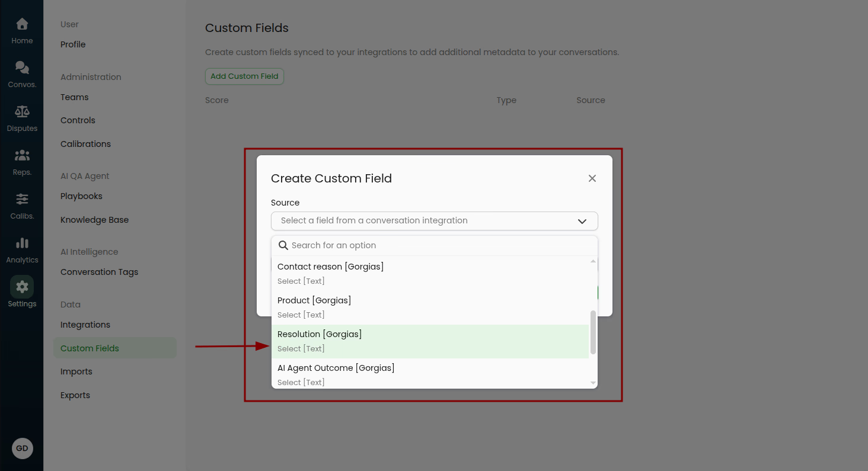Open Calibs. sliders icon
The image size is (868, 471).
tap(22, 200)
